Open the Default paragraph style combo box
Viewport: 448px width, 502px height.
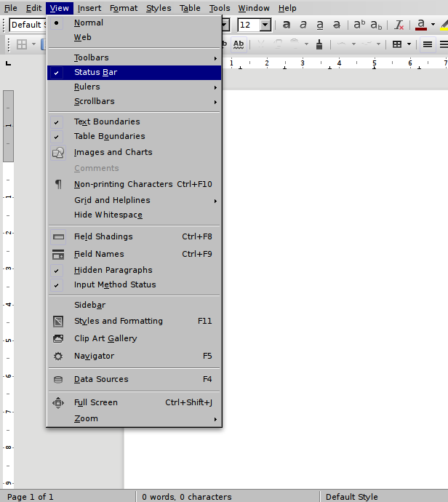pos(28,25)
